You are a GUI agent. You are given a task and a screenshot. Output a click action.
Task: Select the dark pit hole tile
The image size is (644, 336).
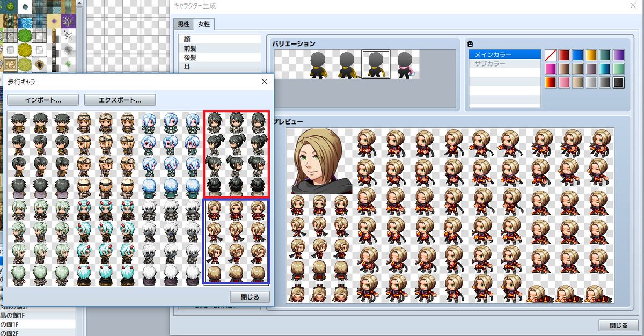point(39,65)
